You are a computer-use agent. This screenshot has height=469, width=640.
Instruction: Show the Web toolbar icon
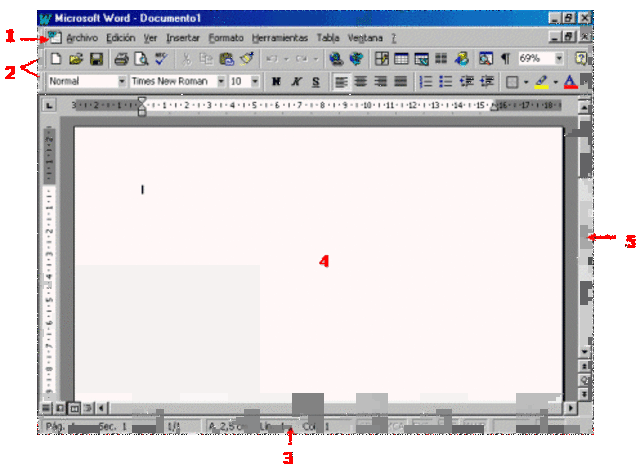356,59
